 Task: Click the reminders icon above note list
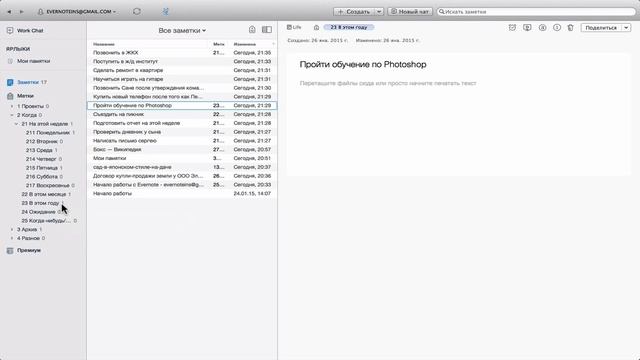pos(252,29)
